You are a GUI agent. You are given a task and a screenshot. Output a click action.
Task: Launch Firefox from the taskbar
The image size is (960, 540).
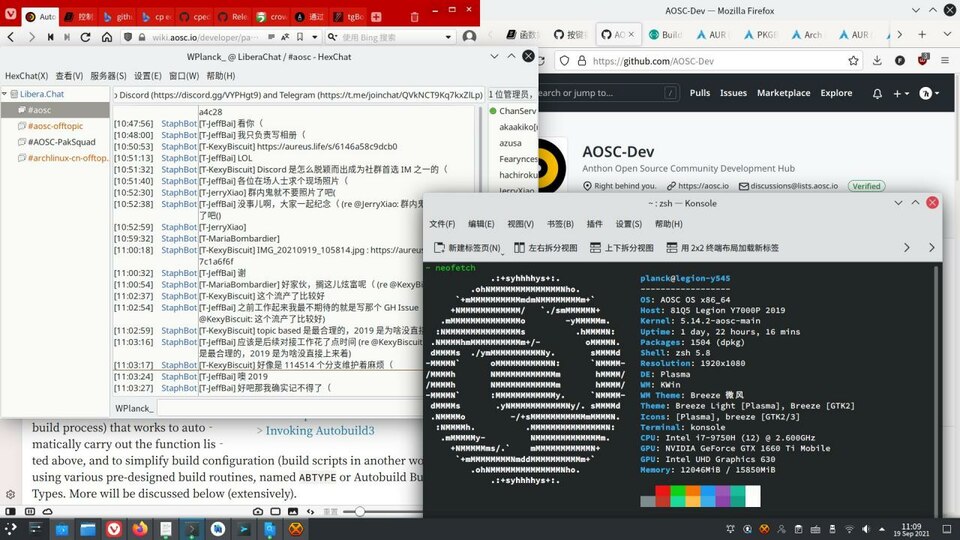click(139, 528)
